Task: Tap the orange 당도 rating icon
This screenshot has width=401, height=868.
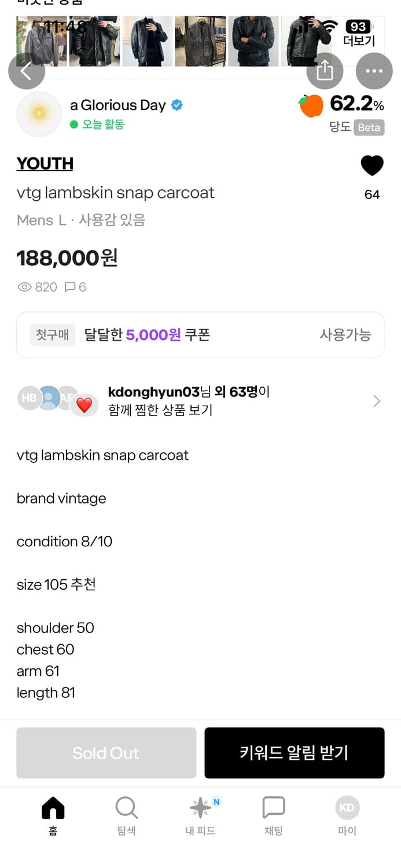Action: (311, 106)
